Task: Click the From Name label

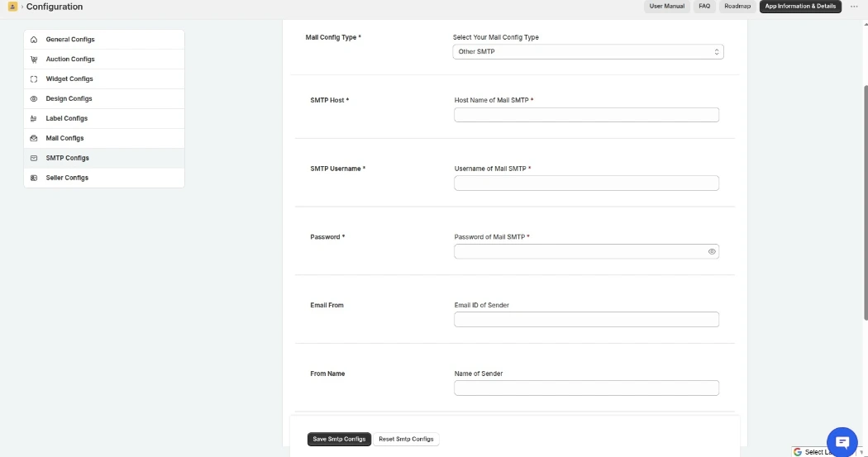Action: pos(327,374)
